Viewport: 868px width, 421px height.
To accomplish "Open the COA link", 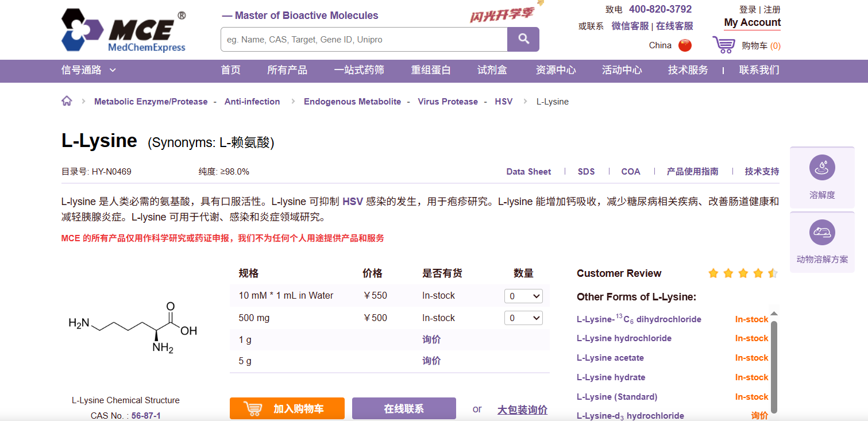I will tap(631, 172).
